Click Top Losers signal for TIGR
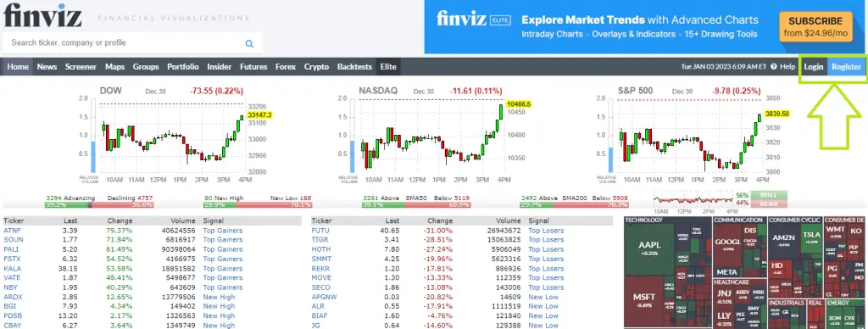The width and height of the screenshot is (868, 329). coord(546,240)
